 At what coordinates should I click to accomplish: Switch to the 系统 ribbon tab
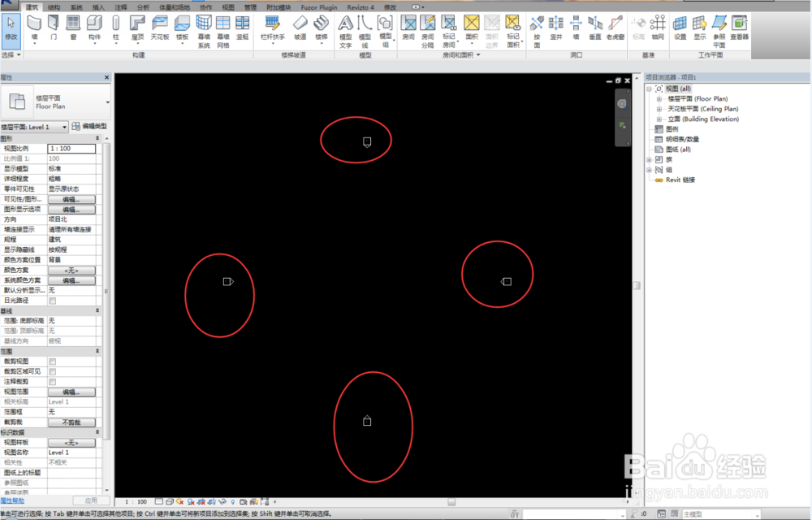76,7
